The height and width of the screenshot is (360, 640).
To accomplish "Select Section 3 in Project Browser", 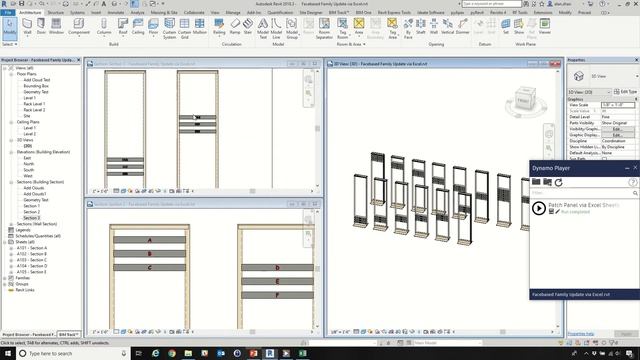I will click(32, 218).
